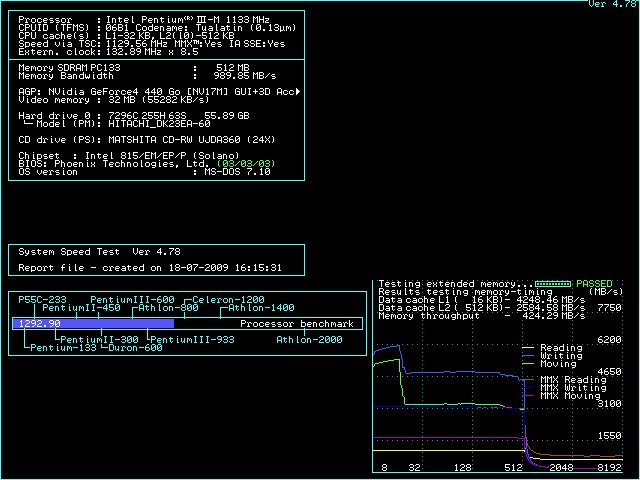Image resolution: width=640 pixels, height=480 pixels.
Task: Click the Report file creation line
Action: pos(150,268)
